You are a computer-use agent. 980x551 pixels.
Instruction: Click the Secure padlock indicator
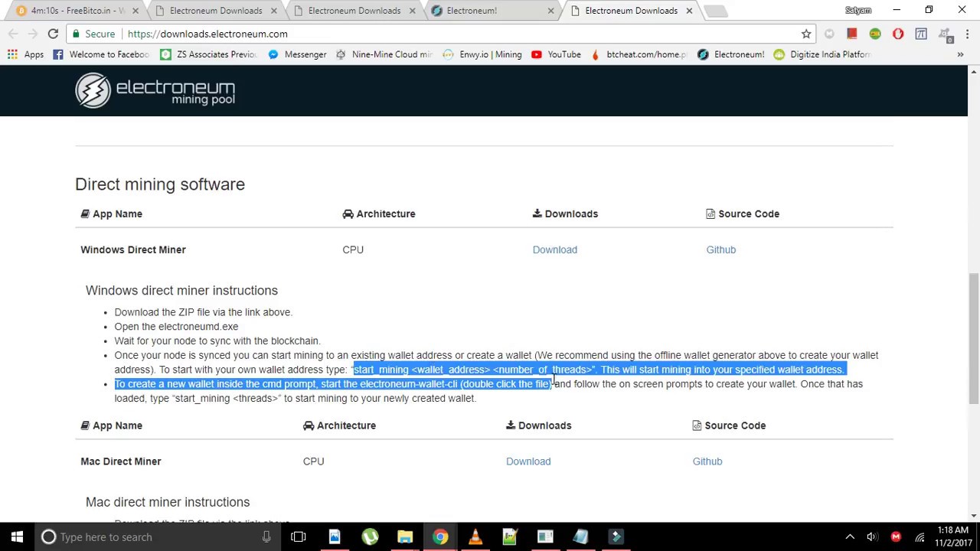pyautogui.click(x=93, y=34)
